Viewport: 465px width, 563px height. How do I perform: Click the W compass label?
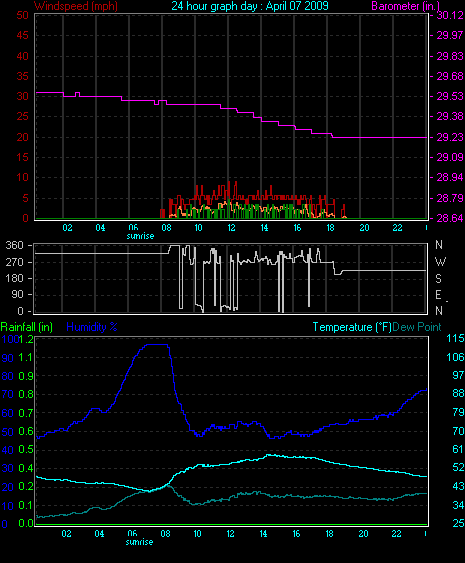click(440, 262)
